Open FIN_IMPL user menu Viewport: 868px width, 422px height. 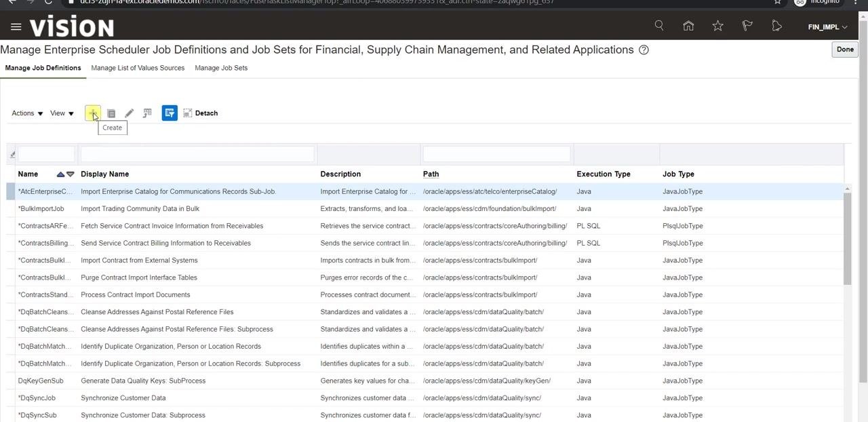[x=828, y=27]
